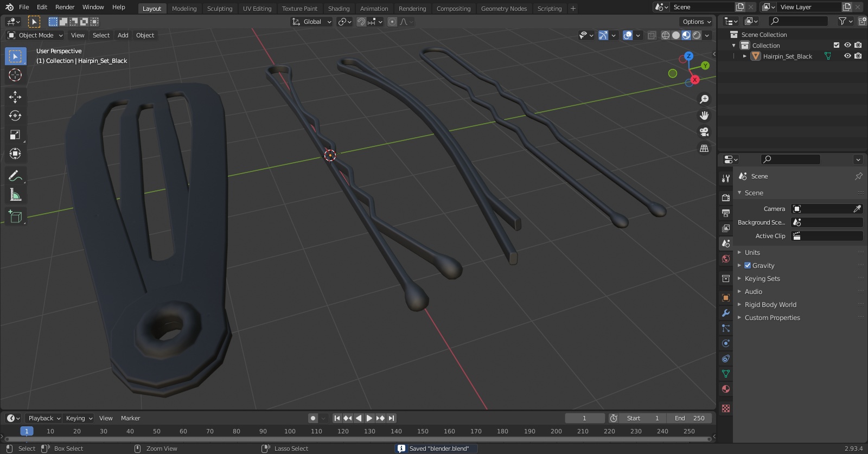Select the Move tool in the toolbar
The height and width of the screenshot is (454, 868).
pyautogui.click(x=15, y=97)
